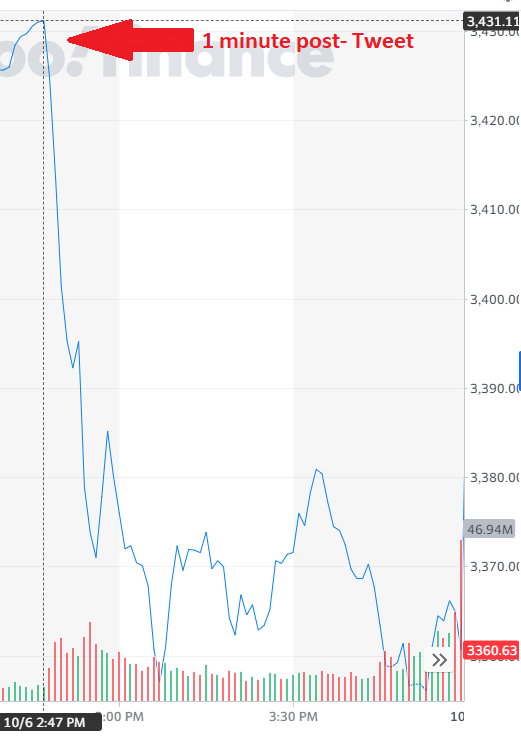Click the 3,370.00 price axis label

click(495, 566)
